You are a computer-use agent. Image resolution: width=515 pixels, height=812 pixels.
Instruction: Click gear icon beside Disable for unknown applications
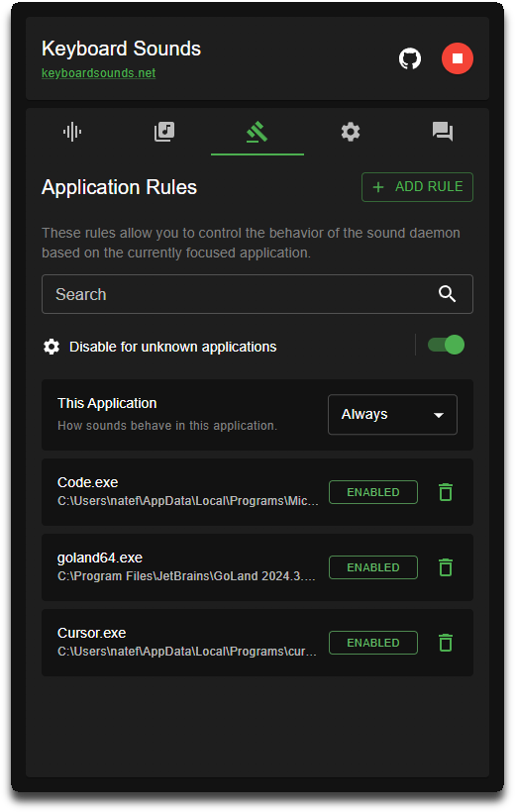tap(51, 347)
